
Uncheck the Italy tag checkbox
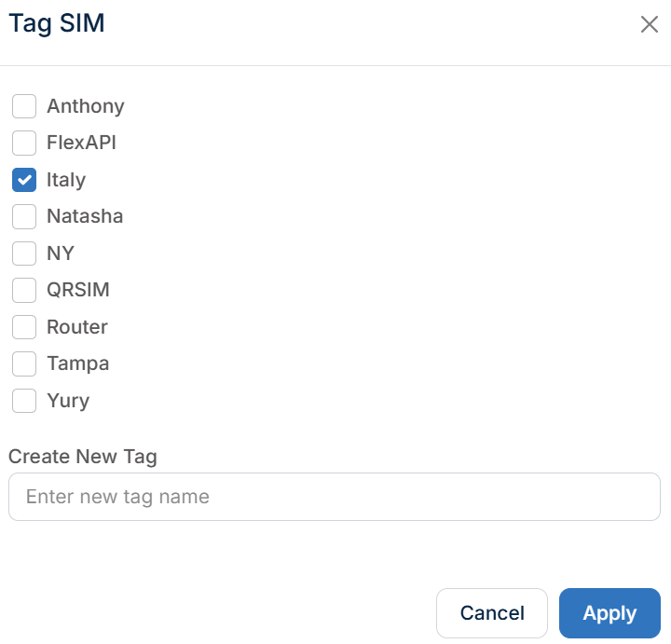(x=24, y=180)
